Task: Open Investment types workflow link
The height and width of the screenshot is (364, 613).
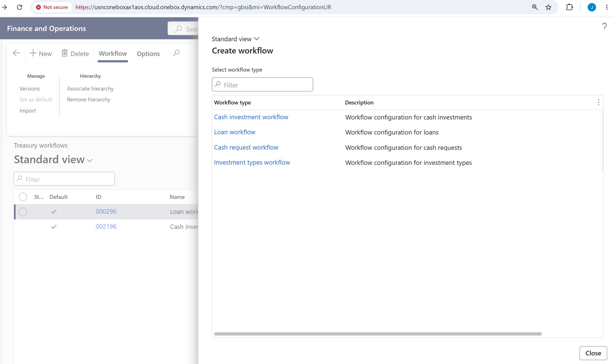Action: tap(252, 162)
